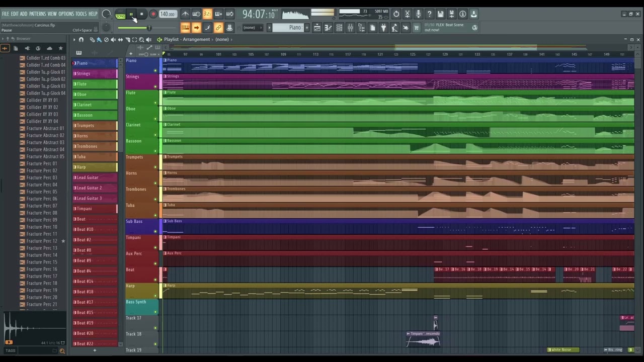The width and height of the screenshot is (644, 362).
Task: Toggle the Record button
Action: point(153,14)
